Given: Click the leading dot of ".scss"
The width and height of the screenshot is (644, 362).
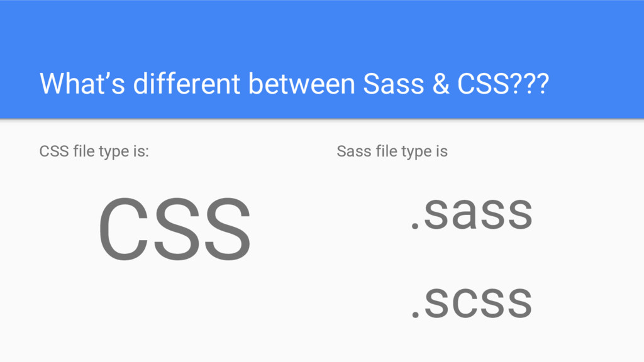Looking at the screenshot, I should 415,314.
